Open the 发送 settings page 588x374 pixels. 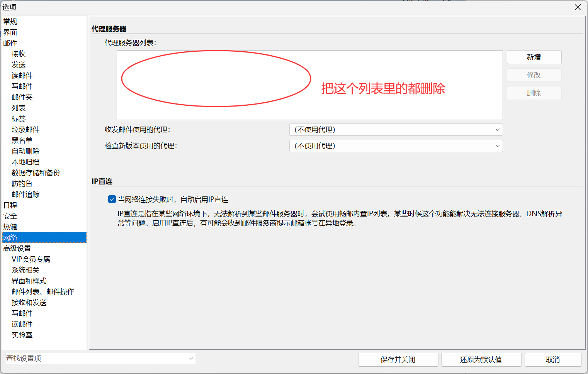point(19,65)
